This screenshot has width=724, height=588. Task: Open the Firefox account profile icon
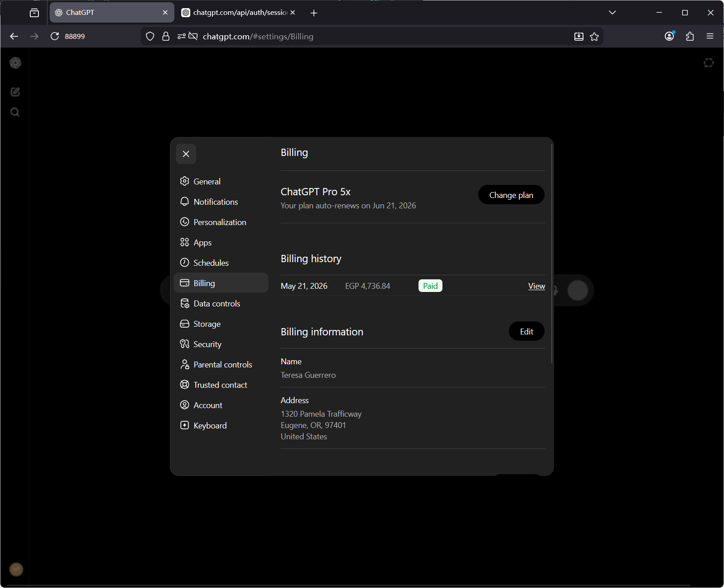tap(669, 36)
